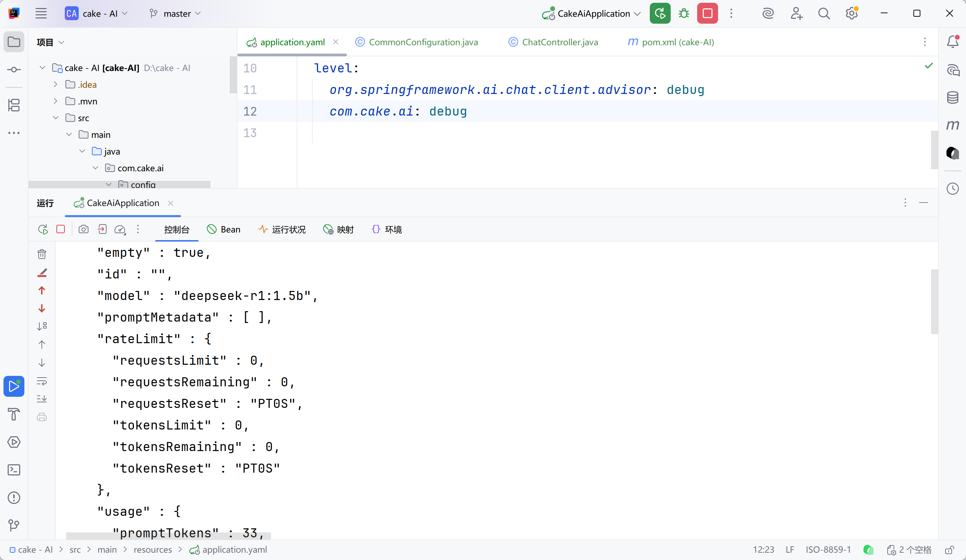Open the Notifications bell icon

[x=952, y=41]
